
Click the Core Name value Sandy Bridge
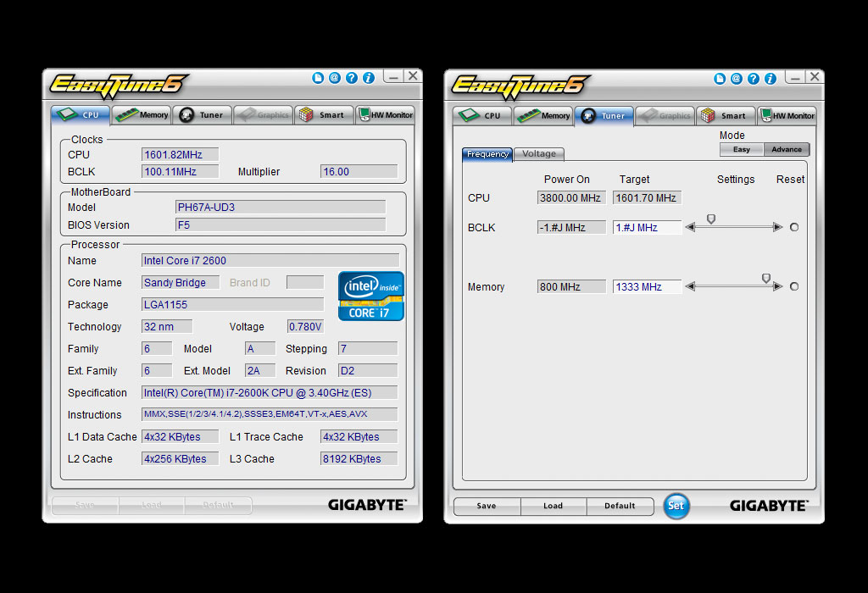pos(181,283)
